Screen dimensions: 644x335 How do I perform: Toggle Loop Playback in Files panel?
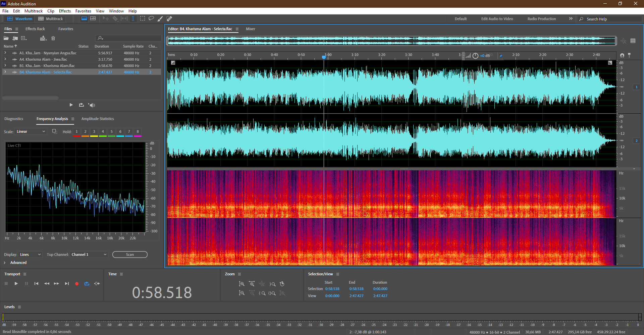click(x=81, y=105)
